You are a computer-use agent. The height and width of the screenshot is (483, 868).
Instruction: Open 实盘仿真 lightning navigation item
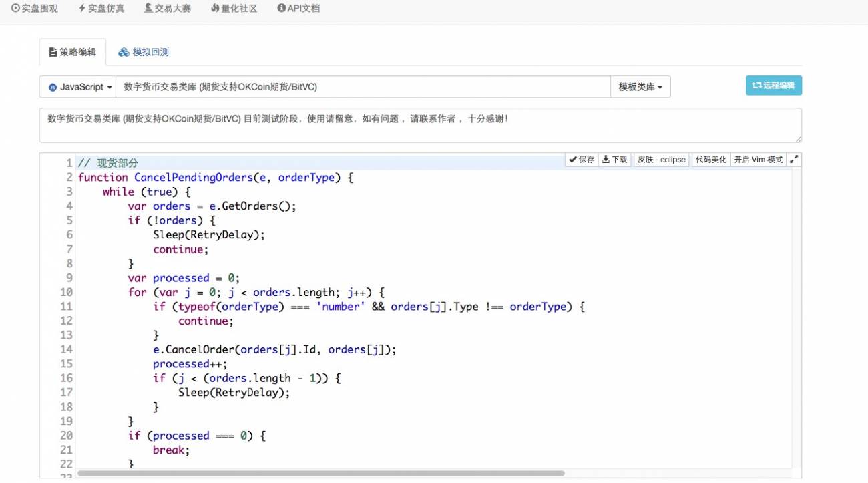click(x=101, y=9)
